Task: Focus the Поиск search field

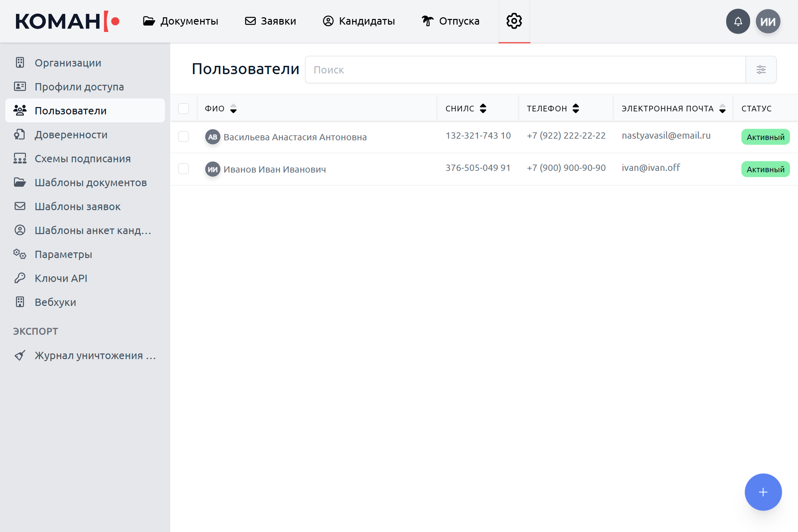Action: tap(525, 69)
